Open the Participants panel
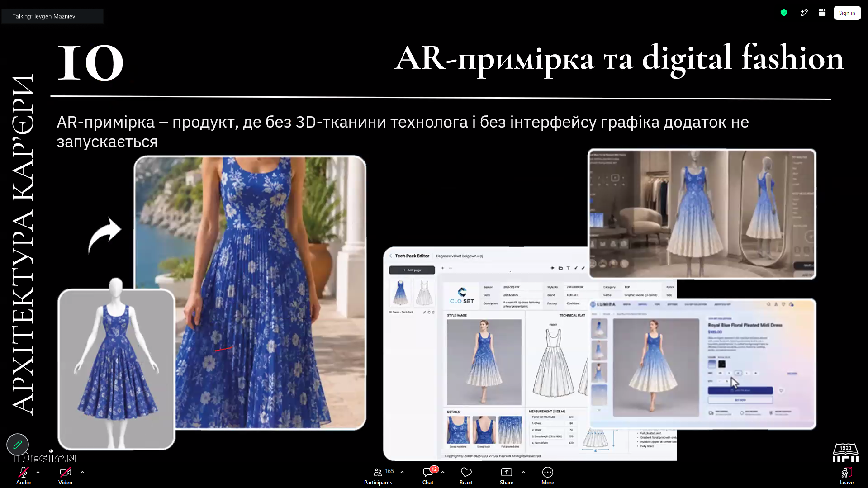 [x=379, y=476]
